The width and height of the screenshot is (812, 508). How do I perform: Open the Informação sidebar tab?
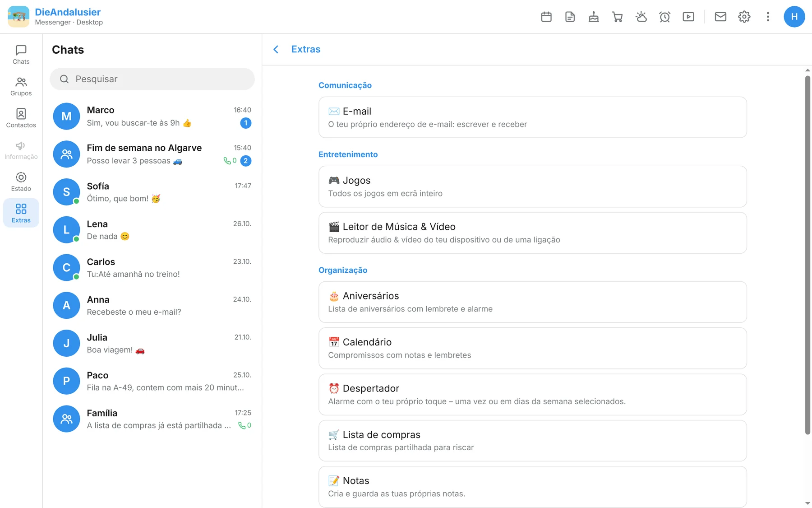[x=21, y=150]
